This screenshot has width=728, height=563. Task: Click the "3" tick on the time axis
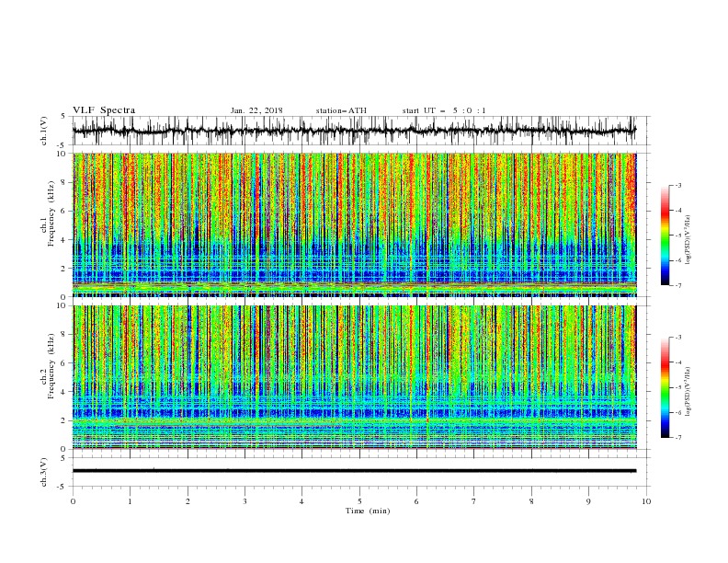245,501
